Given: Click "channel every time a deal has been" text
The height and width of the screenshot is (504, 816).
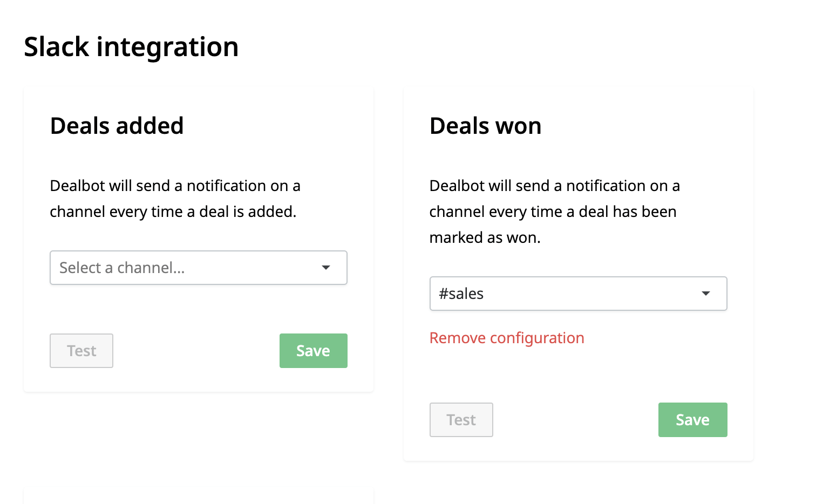Looking at the screenshot, I should tap(553, 212).
